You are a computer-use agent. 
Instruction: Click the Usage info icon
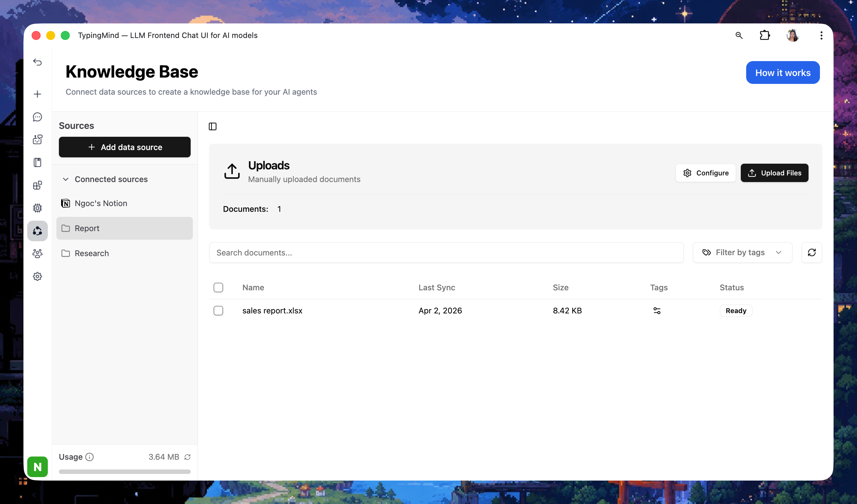point(89,457)
